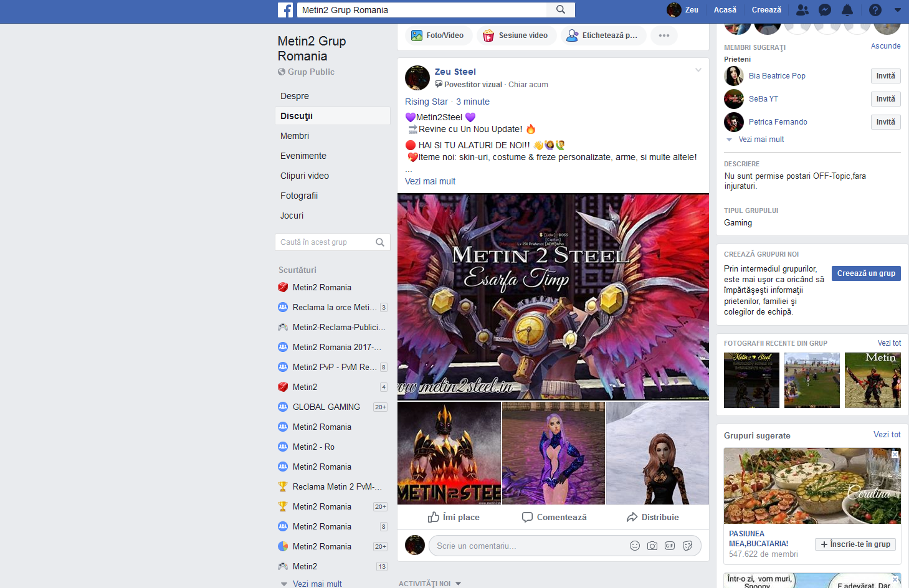
Task: Open Jocuri group tab
Action: pos(333,216)
